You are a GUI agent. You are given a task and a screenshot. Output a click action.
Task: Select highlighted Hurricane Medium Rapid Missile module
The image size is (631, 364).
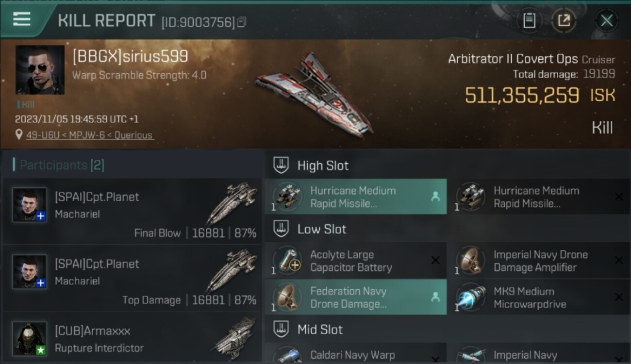(356, 197)
